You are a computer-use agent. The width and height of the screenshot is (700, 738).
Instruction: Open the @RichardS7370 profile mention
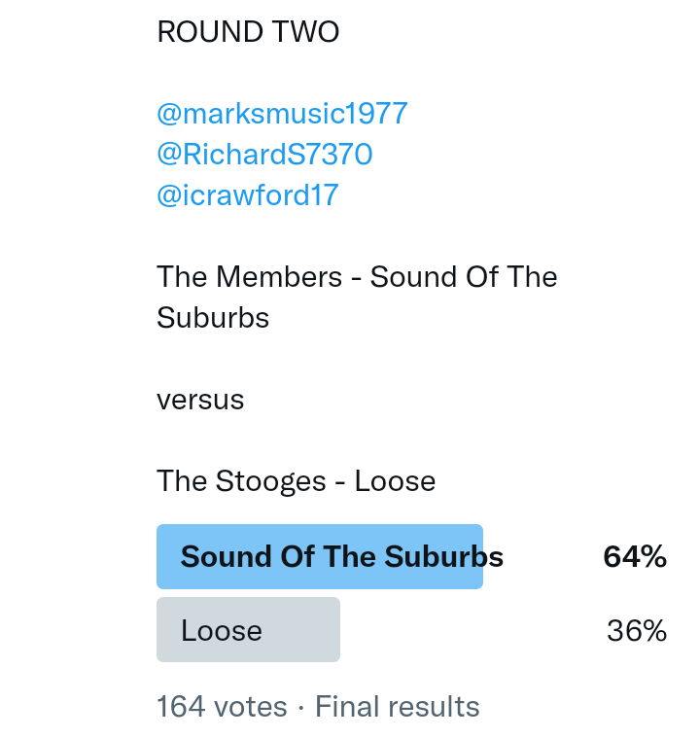[264, 155]
